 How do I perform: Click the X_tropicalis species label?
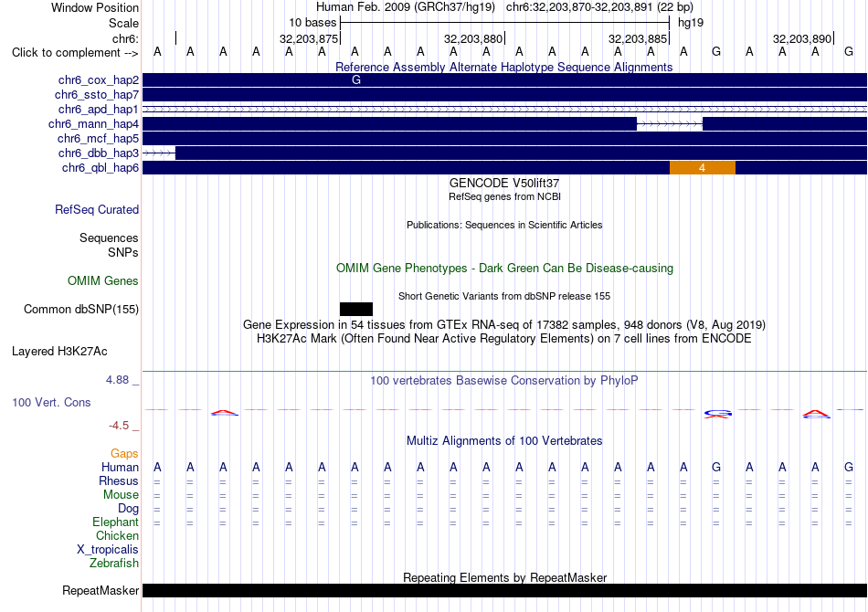(108, 550)
